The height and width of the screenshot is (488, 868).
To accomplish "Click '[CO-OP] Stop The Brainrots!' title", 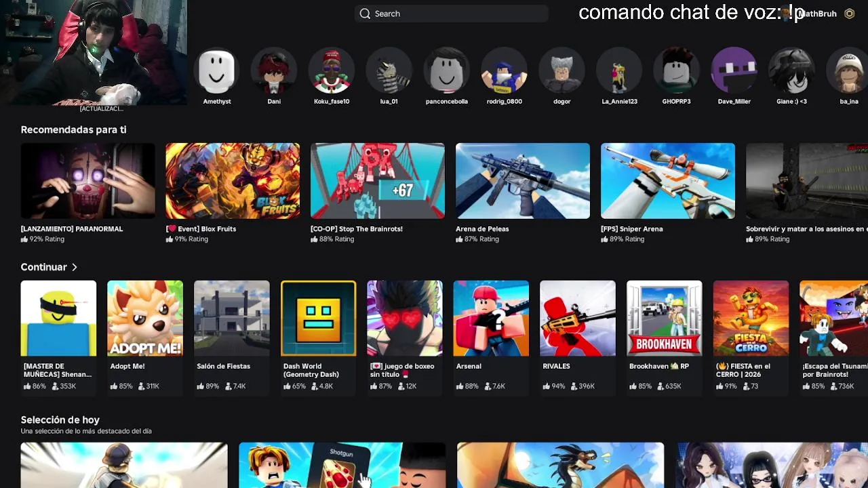I will tap(357, 229).
